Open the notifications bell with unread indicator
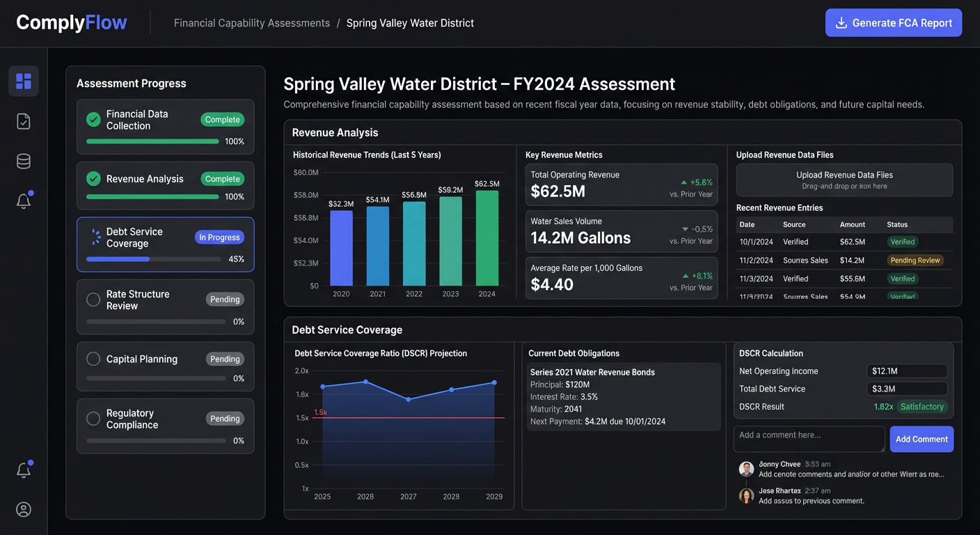 (23, 201)
